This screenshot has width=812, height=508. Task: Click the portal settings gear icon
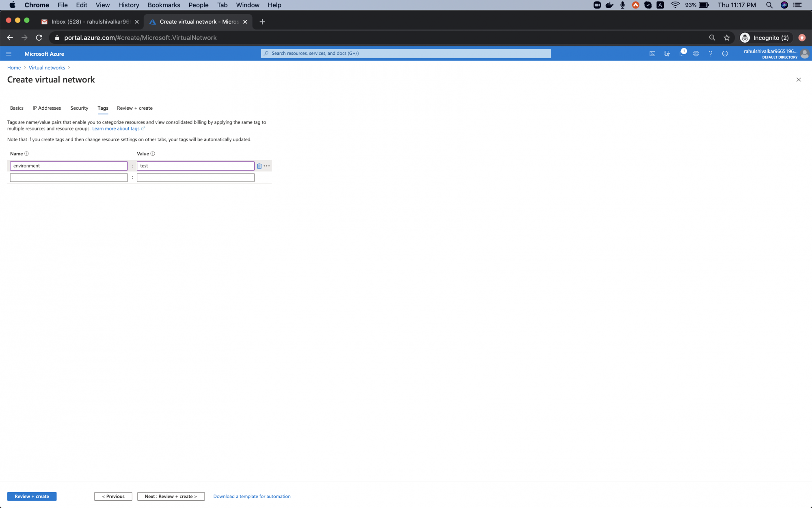[x=695, y=53]
